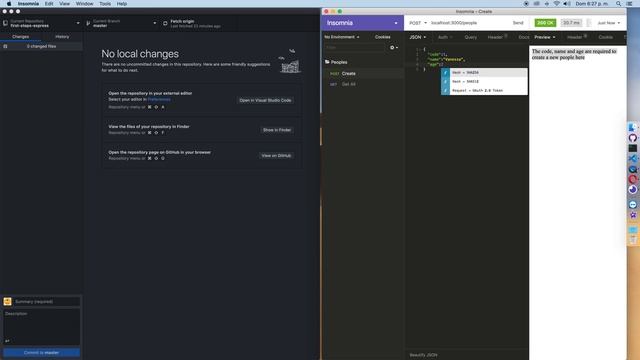Select the POST Create request
The width and height of the screenshot is (640, 360).
tap(363, 73)
